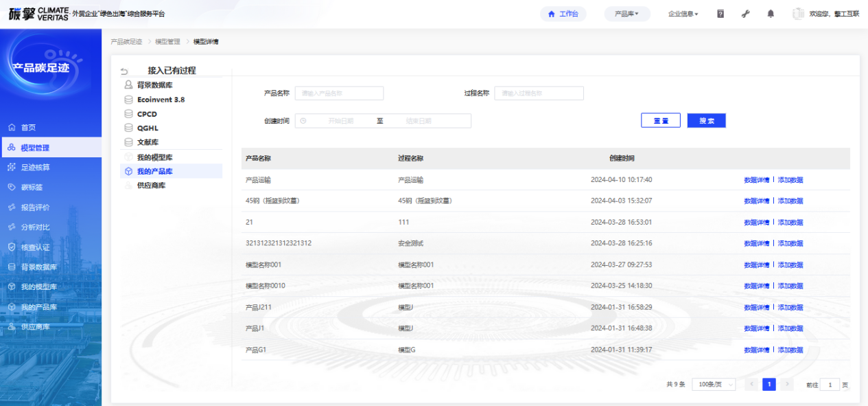
Task: Open 模型管理 via its sidebar icon
Action: [12, 148]
